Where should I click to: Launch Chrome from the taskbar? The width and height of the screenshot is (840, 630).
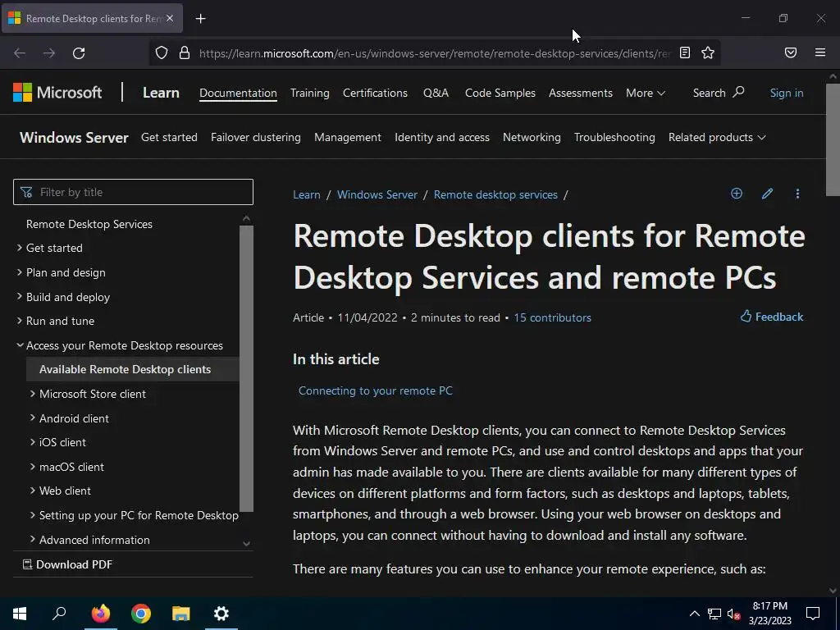pos(141,614)
